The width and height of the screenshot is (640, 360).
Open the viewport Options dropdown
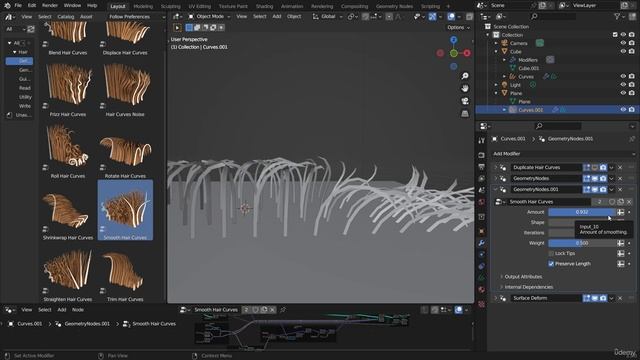click(458, 27)
